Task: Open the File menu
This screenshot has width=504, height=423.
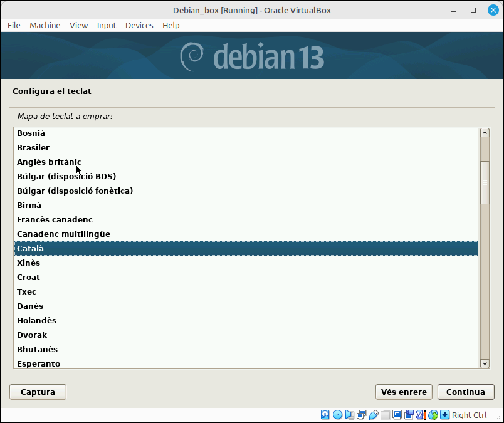Action: 14,26
